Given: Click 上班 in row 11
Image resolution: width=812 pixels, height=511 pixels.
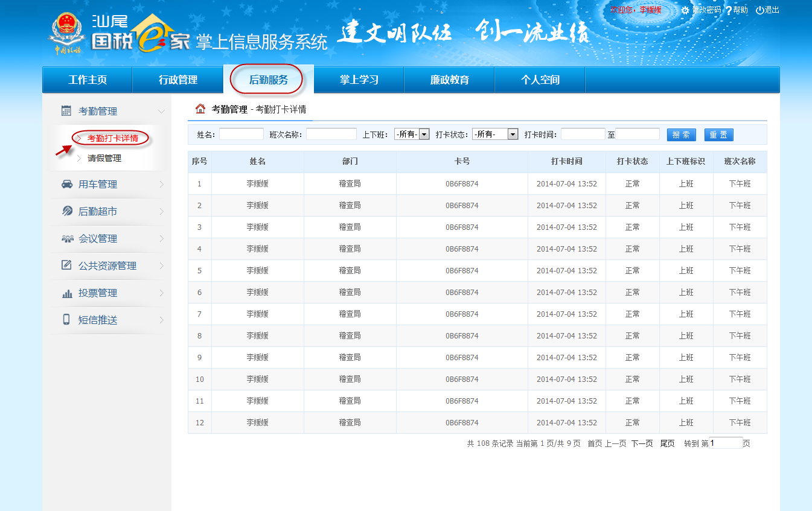Looking at the screenshot, I should [686, 401].
